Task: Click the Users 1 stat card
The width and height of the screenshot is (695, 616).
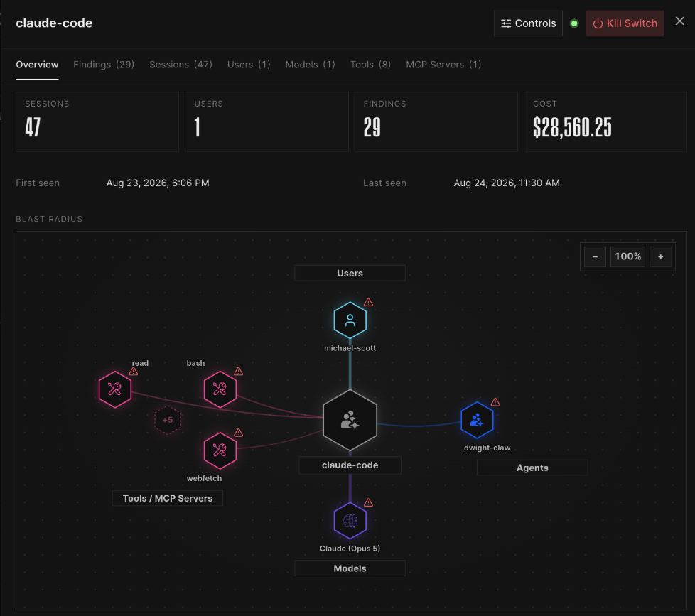Action: pos(266,122)
